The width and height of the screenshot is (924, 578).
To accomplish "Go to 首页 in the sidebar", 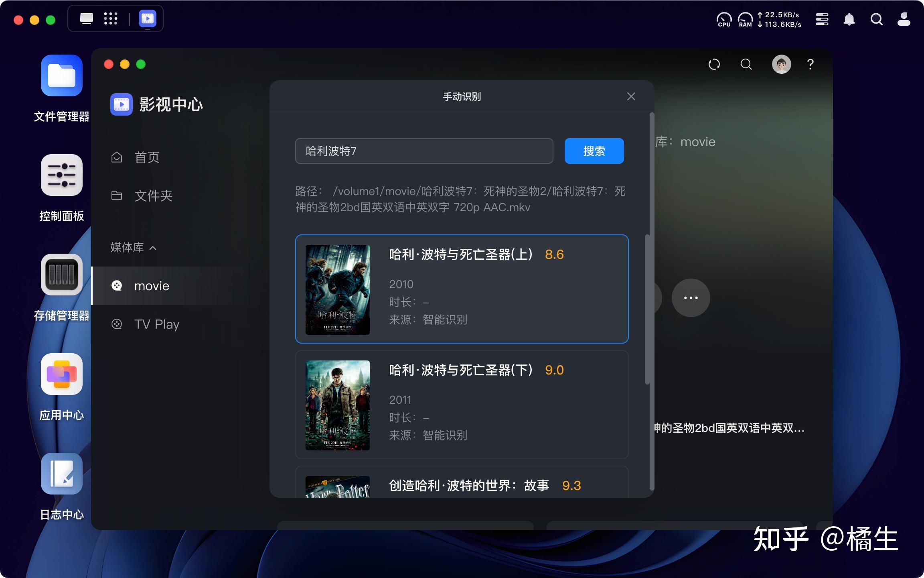I will click(x=148, y=157).
